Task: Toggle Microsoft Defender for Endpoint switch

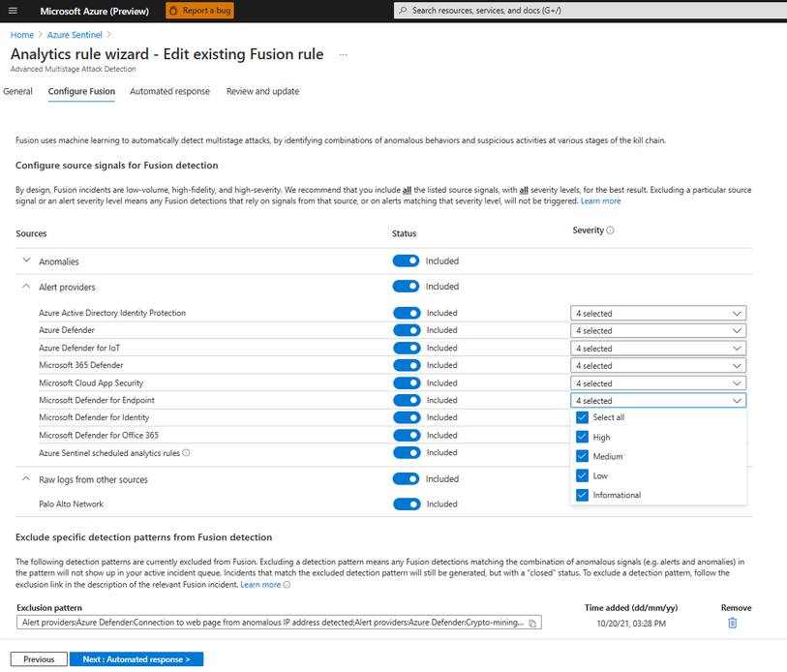Action: pos(407,400)
